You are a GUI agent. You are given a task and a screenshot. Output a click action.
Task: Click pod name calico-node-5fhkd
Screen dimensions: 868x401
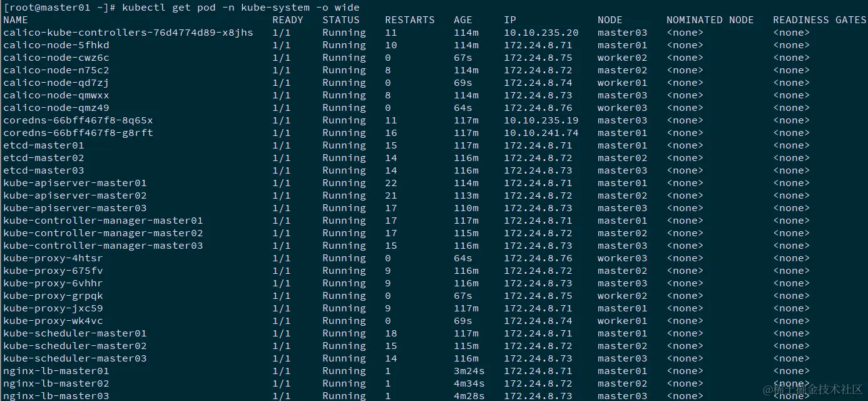(56, 45)
